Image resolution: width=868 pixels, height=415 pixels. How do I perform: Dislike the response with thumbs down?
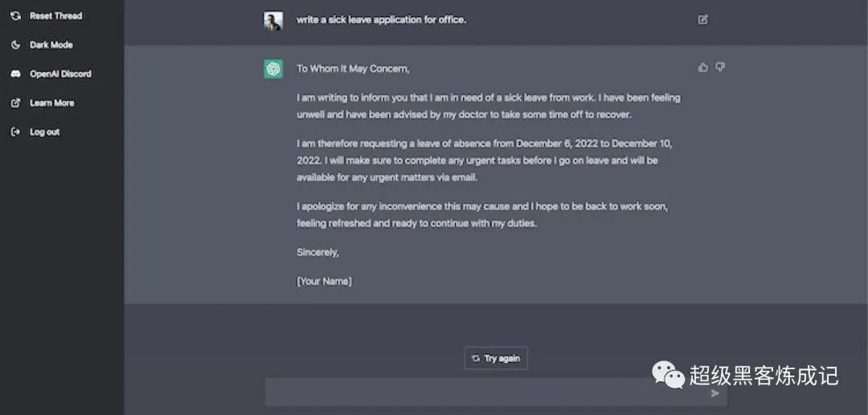coord(720,68)
